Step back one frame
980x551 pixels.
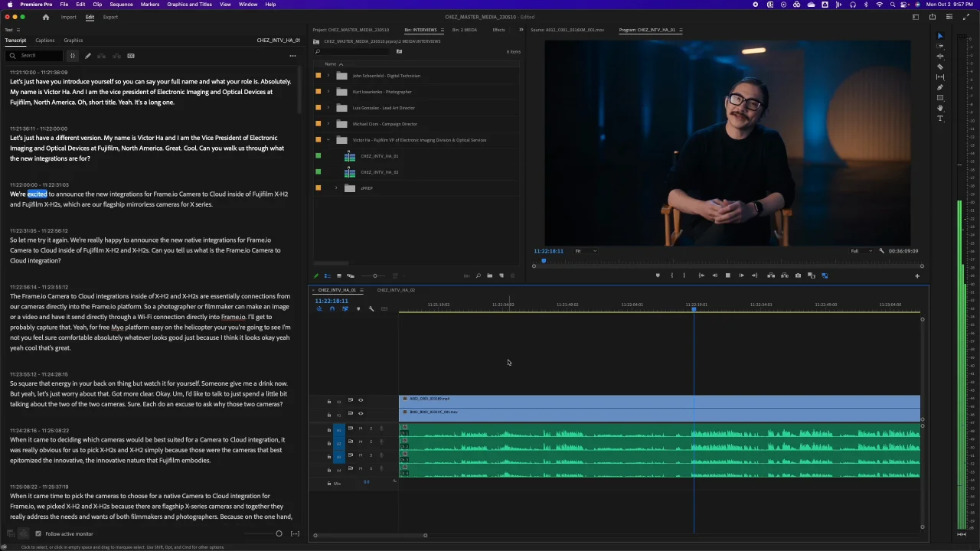point(714,275)
